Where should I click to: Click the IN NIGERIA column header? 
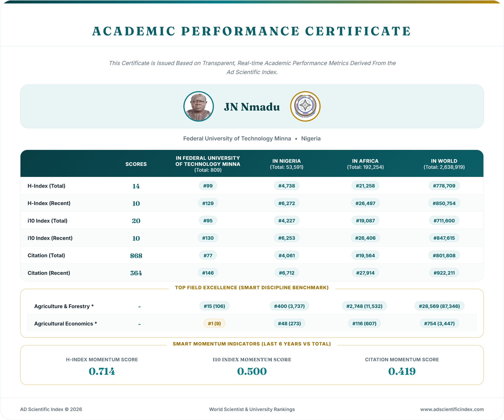pos(287,164)
